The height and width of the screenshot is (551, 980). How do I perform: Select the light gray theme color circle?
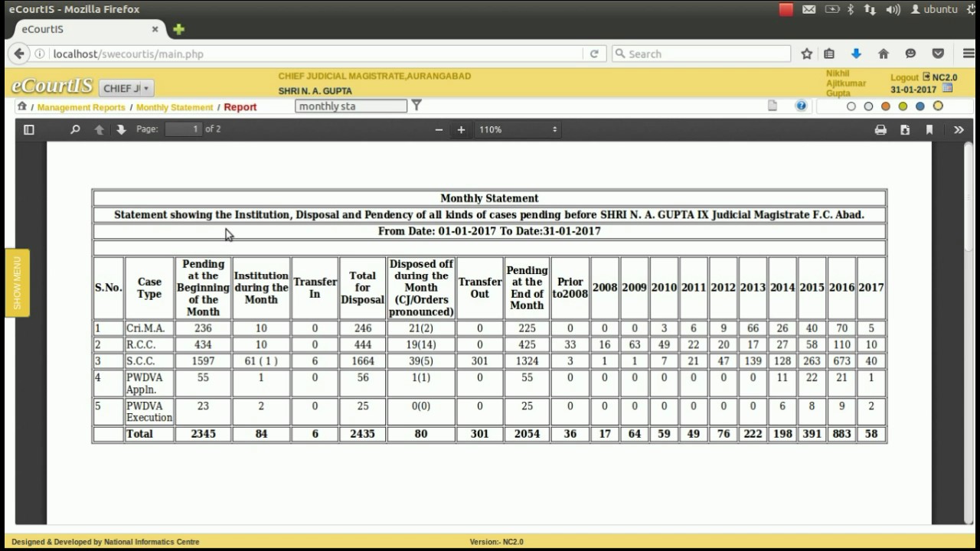[868, 106]
